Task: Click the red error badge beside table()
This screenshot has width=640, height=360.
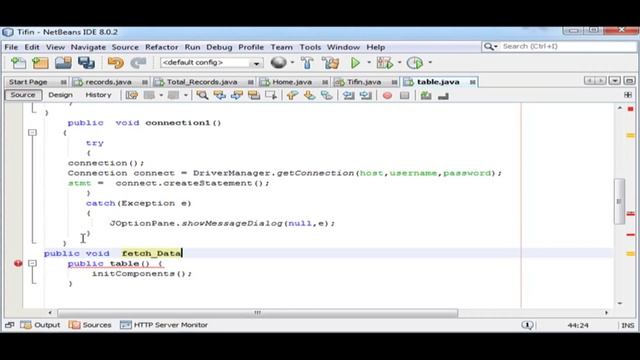Action: 18,263
